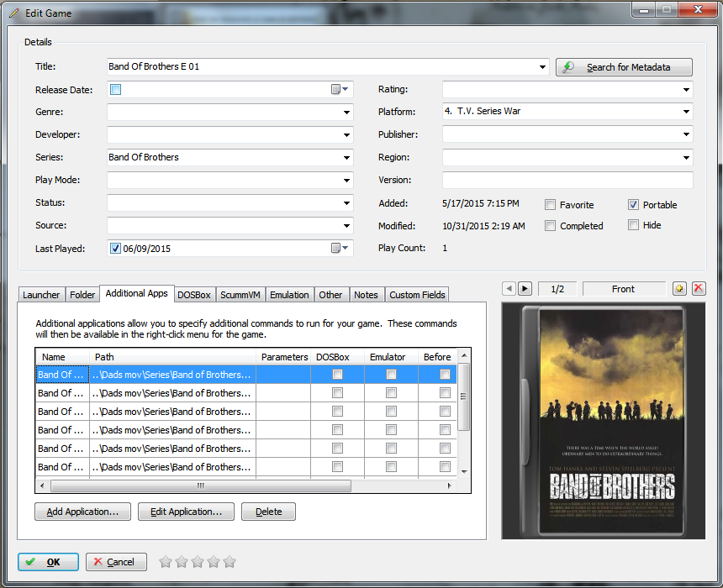The height and width of the screenshot is (588, 723).
Task: Switch to the Folder tab
Action: click(82, 295)
